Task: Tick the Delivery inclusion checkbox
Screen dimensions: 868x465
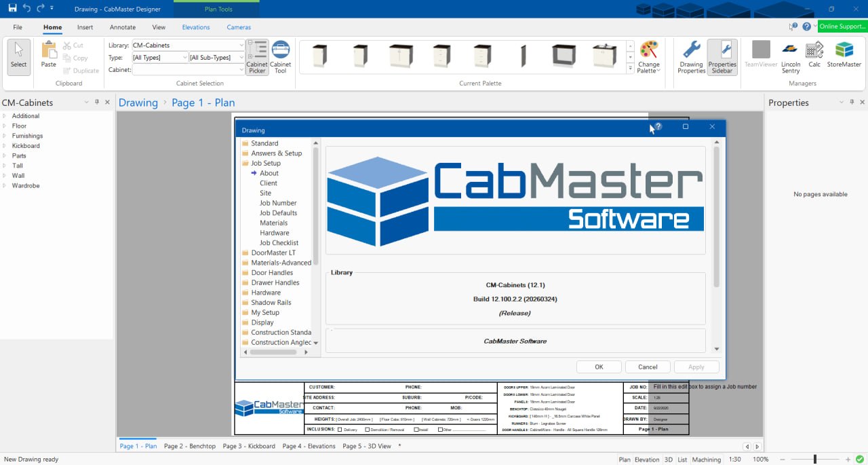Action: [x=340, y=430]
